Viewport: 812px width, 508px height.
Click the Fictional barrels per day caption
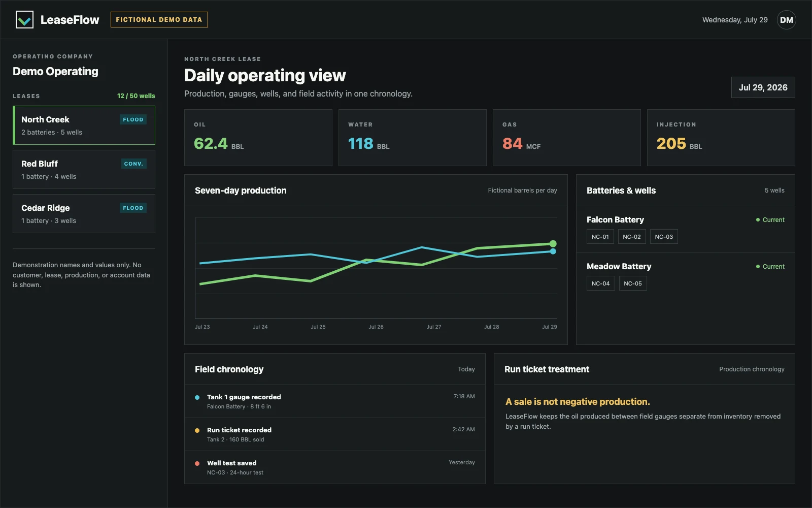(522, 190)
